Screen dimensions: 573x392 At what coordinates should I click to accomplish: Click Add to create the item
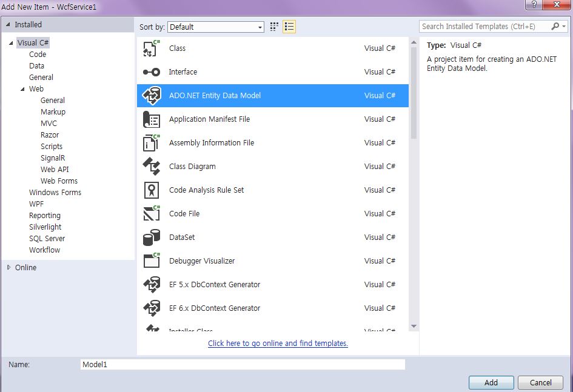pos(491,382)
